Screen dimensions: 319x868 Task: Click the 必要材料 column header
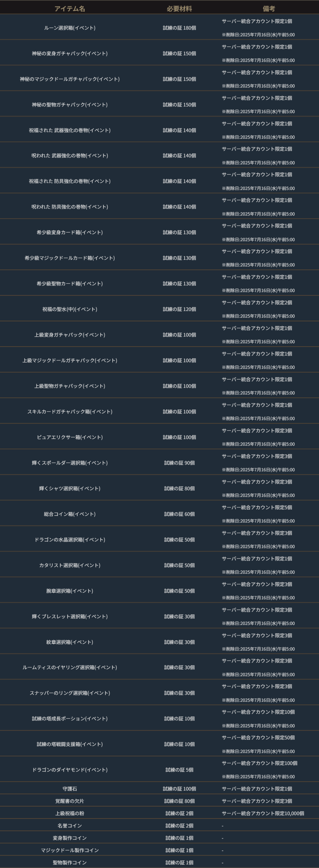coord(179,9)
